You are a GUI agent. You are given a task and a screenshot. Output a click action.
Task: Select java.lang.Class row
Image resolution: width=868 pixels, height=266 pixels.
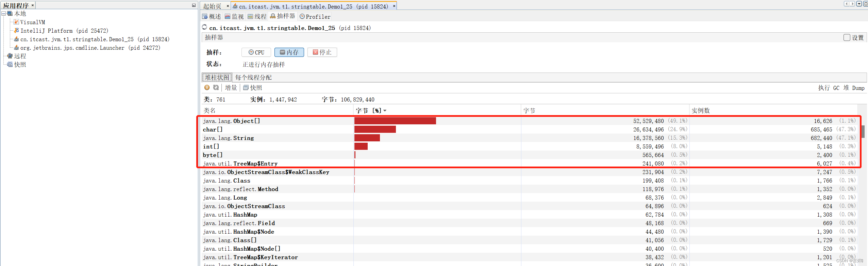[x=529, y=181]
